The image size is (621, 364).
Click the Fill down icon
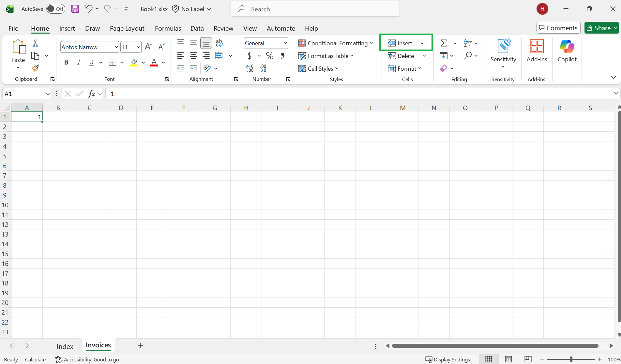tap(444, 56)
